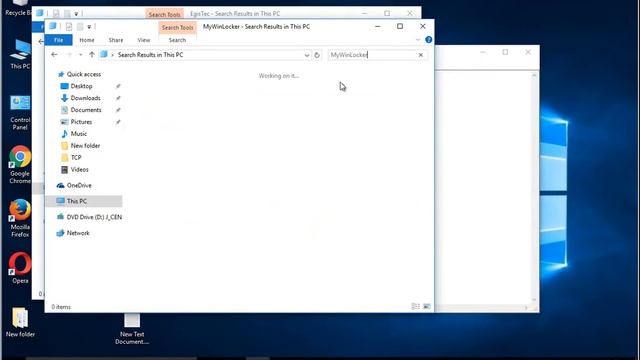Select OneDrive in the navigation pane
This screenshot has height=360, width=640.
pyautogui.click(x=79, y=185)
